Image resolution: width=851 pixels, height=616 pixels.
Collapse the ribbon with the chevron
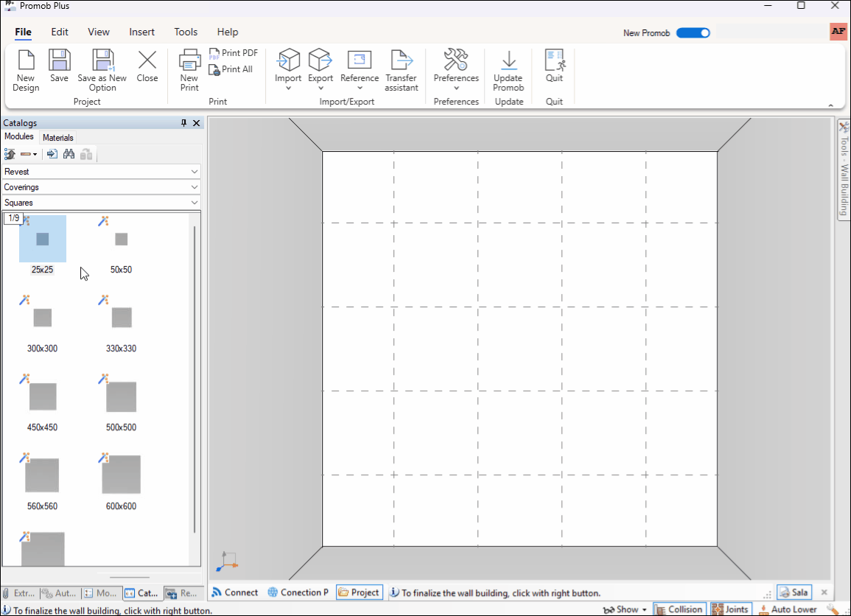830,105
